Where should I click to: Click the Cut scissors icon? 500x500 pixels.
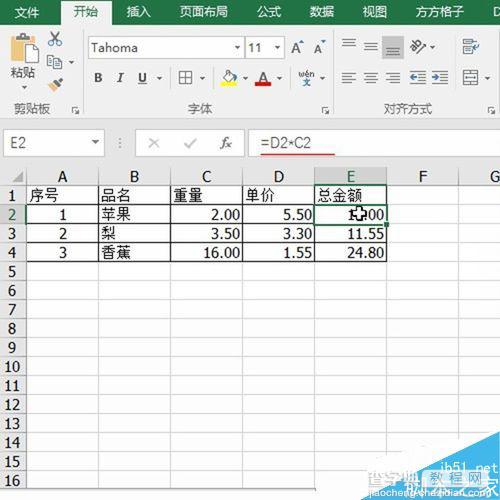point(55,39)
